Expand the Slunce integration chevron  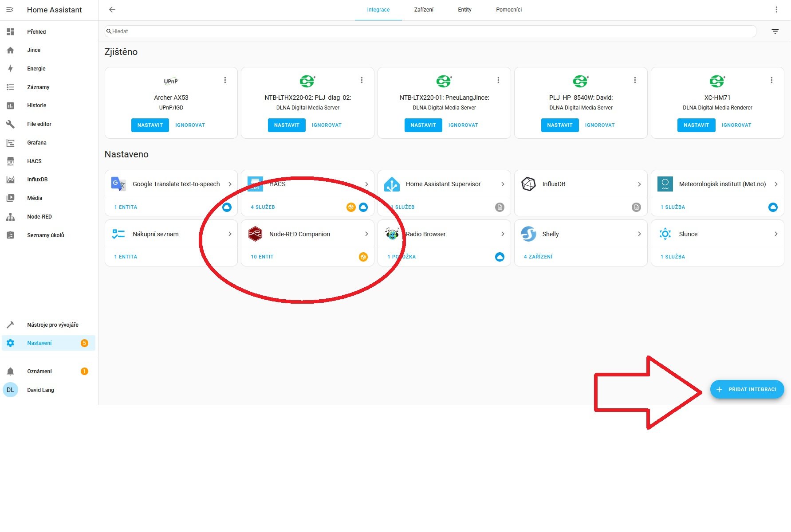pyautogui.click(x=776, y=234)
